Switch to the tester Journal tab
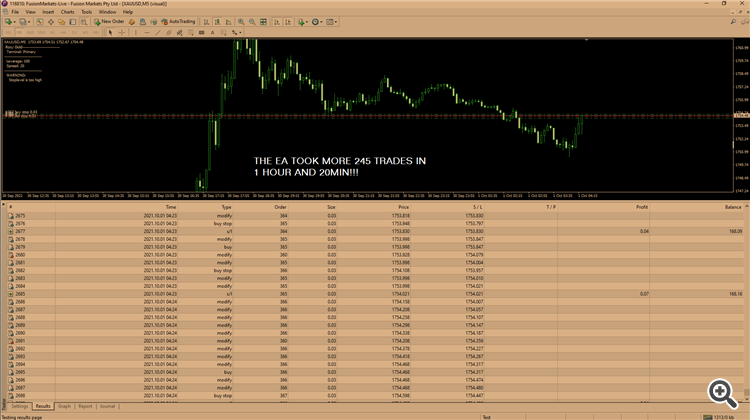The image size is (750, 420). [107, 406]
